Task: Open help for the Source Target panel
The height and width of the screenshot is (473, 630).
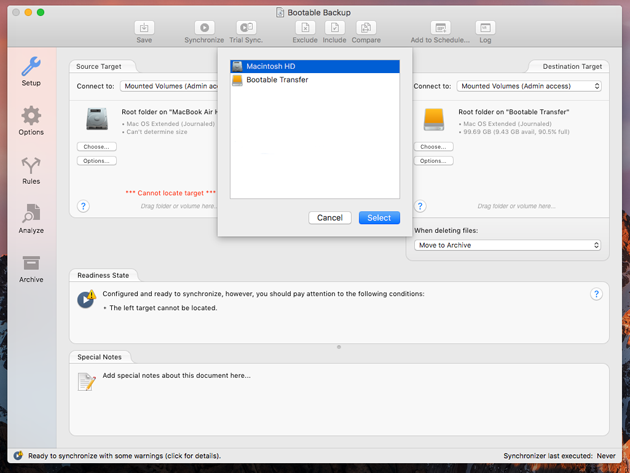Action: coord(83,207)
